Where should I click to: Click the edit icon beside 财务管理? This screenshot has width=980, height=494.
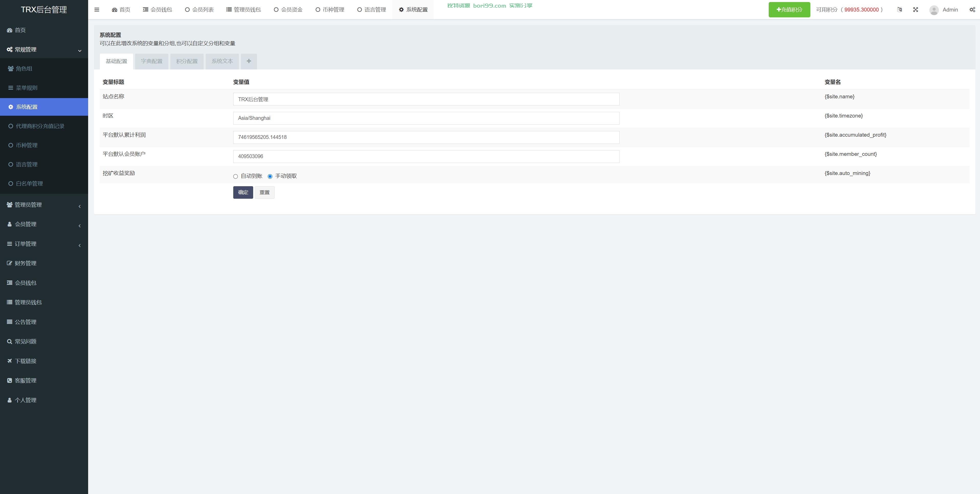coord(9,263)
